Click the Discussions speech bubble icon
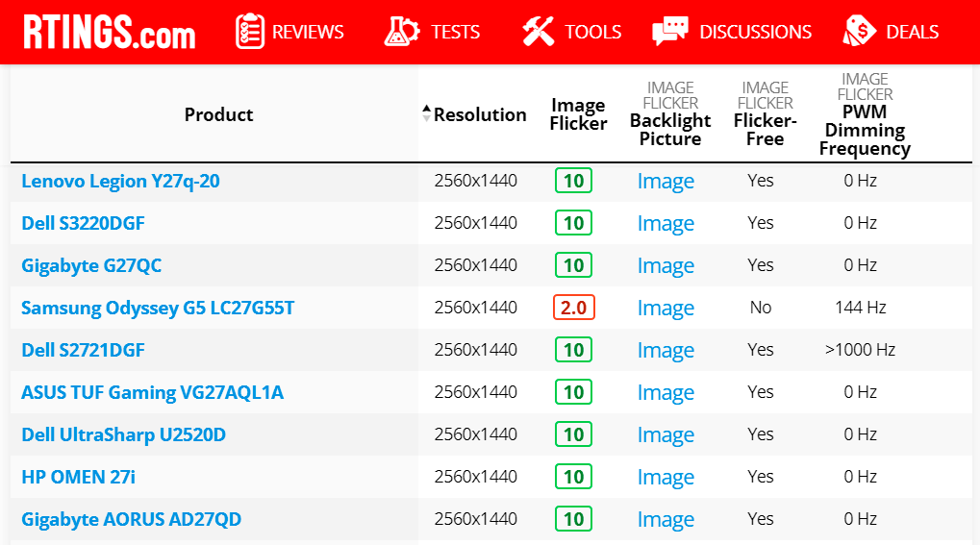980x545 pixels. [x=670, y=32]
